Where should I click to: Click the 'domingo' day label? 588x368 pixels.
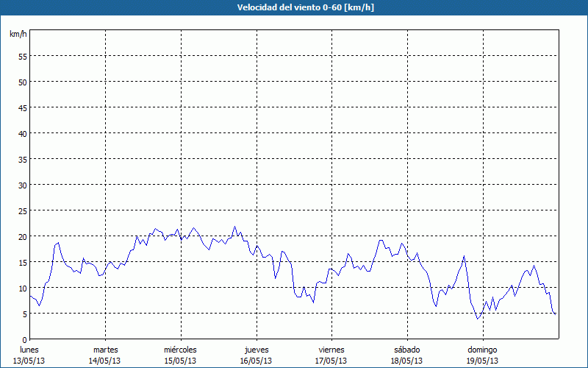pos(482,350)
